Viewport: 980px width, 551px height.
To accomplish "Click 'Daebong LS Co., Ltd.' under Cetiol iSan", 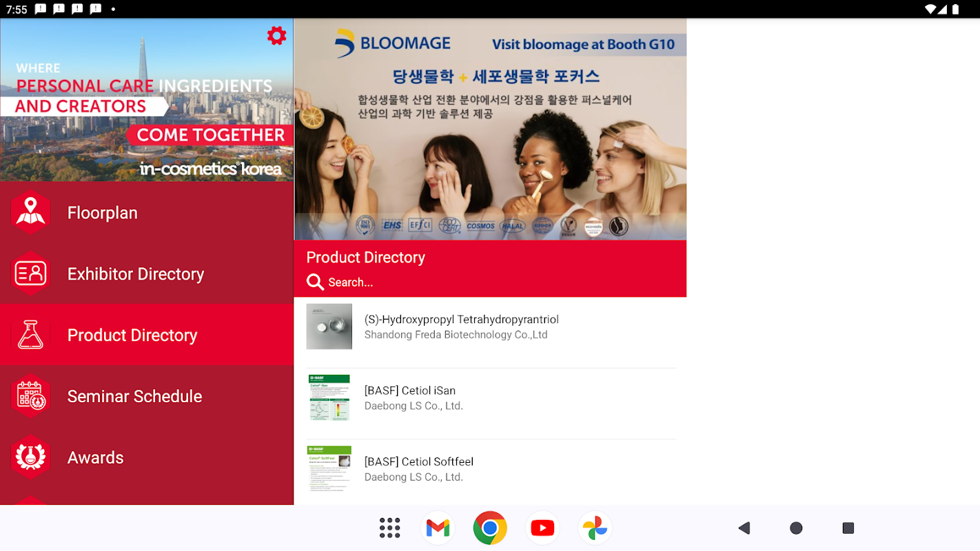I will 414,406.
